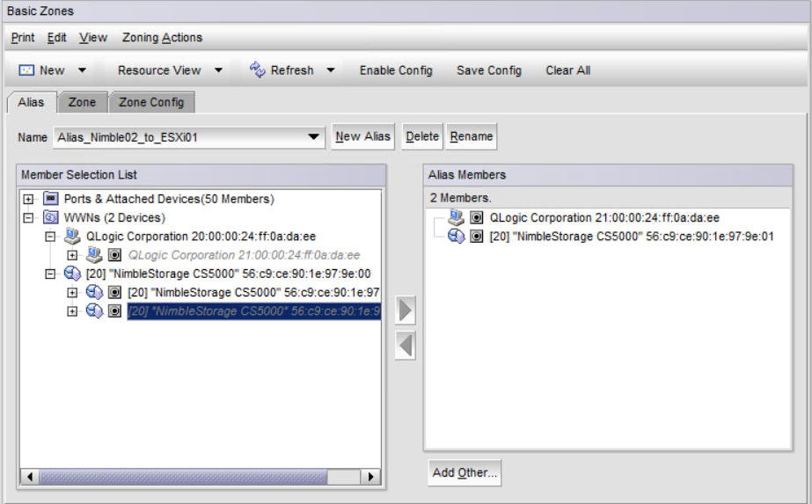Screen dimensions: 812x504
Task: Click the Add Other... button
Action: tap(465, 472)
